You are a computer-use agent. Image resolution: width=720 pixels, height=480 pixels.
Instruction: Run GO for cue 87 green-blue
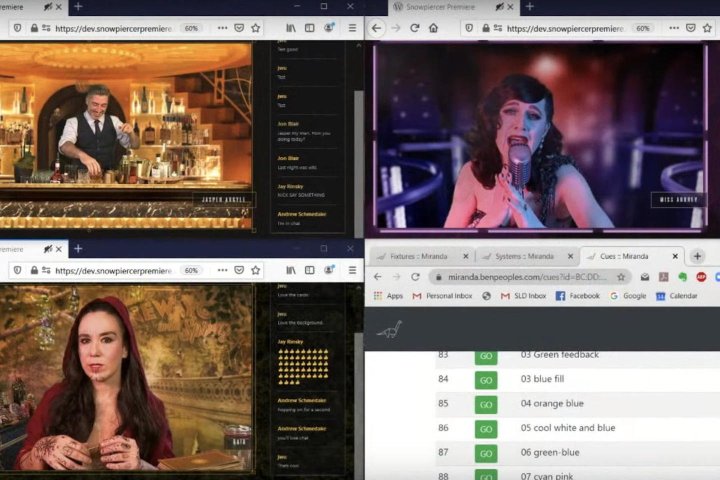click(486, 453)
